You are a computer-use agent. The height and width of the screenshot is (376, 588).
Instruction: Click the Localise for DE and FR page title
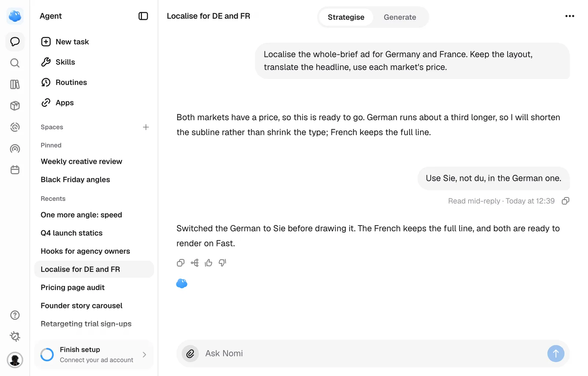pyautogui.click(x=208, y=16)
